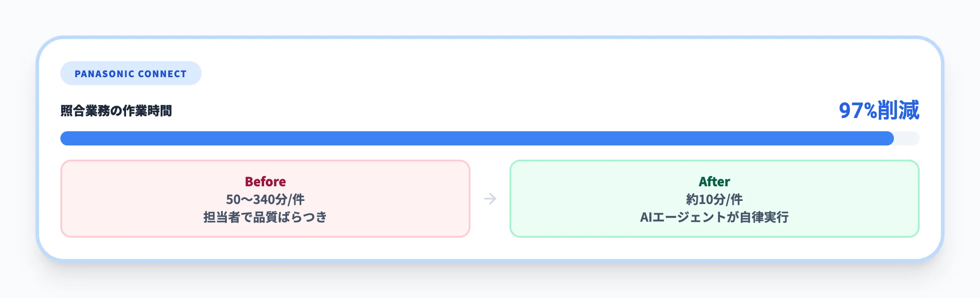The image size is (980, 298).
Task: Click the red Before heading
Action: click(265, 181)
